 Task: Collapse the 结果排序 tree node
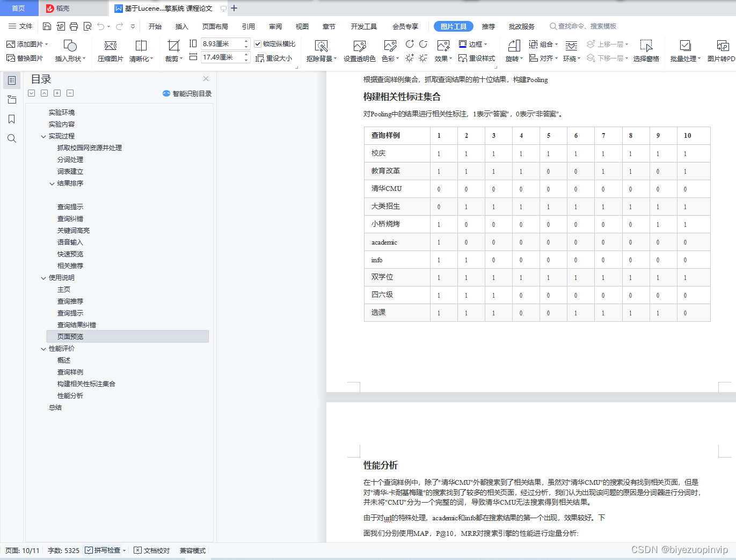[52, 183]
